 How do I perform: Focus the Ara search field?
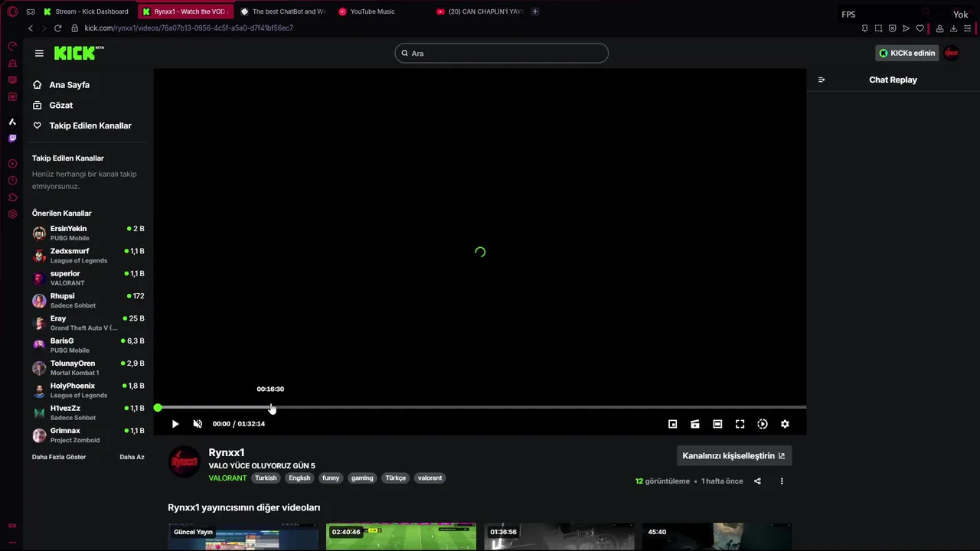(501, 53)
